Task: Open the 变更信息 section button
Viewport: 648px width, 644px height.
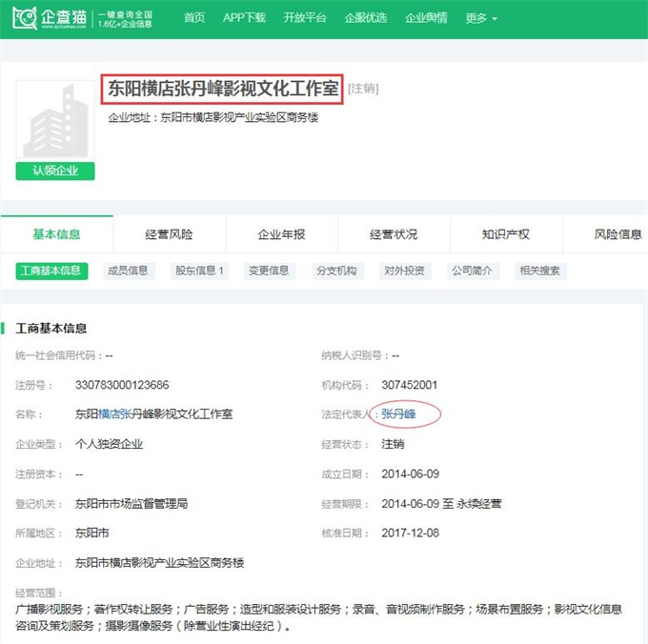Action: coord(269,271)
